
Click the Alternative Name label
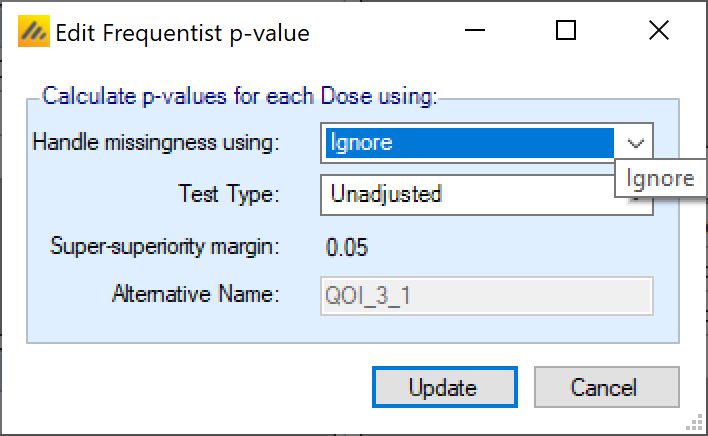click(x=200, y=295)
